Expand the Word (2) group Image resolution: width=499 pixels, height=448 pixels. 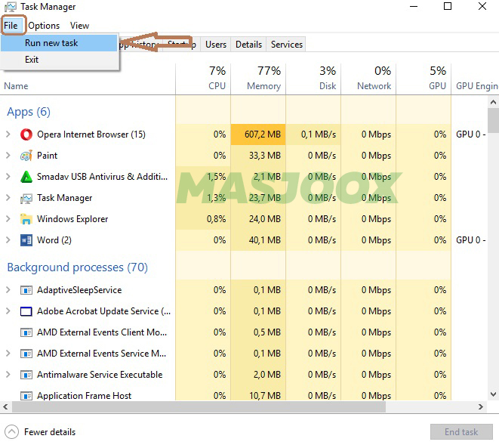[8, 240]
